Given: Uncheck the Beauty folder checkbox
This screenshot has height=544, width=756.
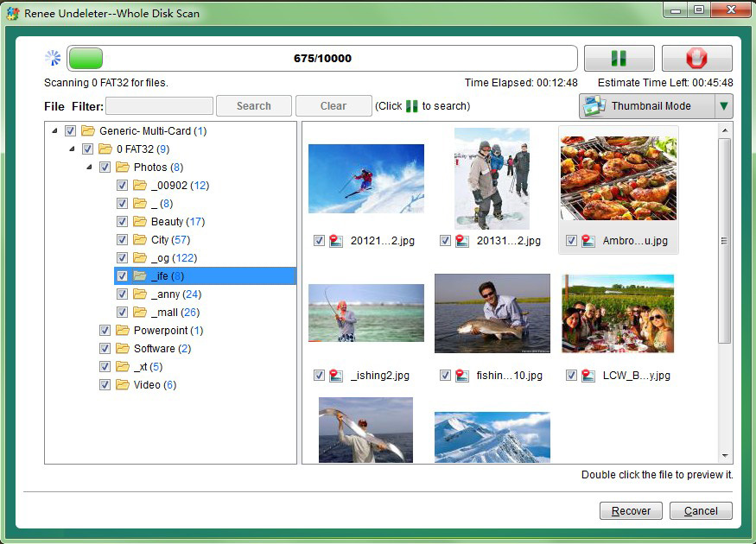Looking at the screenshot, I should pyautogui.click(x=122, y=222).
